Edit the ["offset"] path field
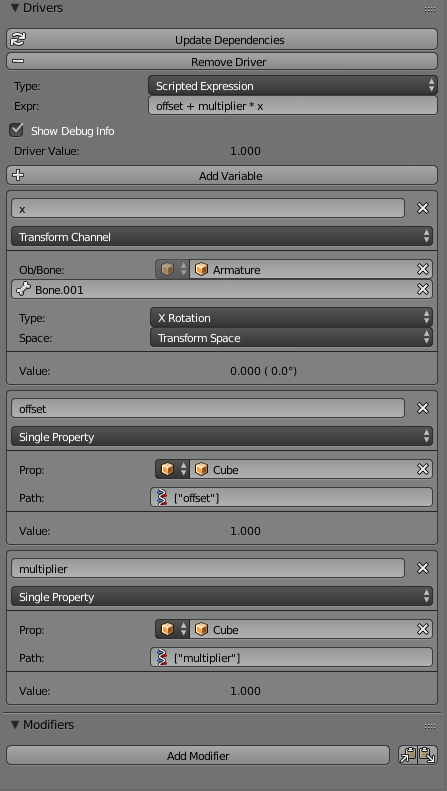 tap(292, 497)
